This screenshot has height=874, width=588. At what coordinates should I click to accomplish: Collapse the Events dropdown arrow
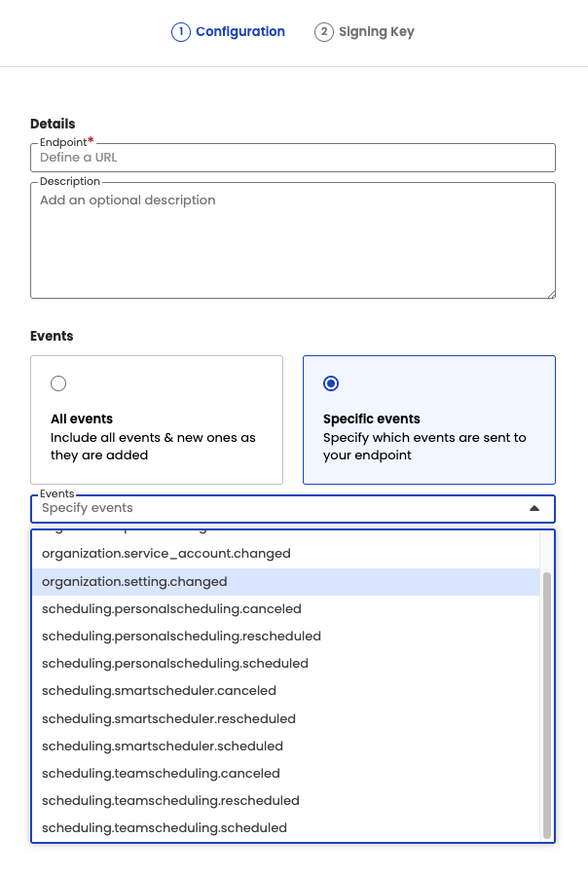pyautogui.click(x=533, y=508)
